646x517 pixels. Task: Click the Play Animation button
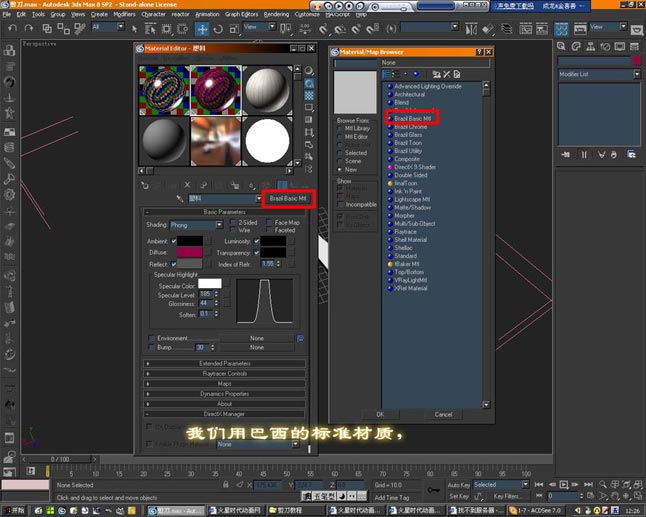[x=564, y=484]
